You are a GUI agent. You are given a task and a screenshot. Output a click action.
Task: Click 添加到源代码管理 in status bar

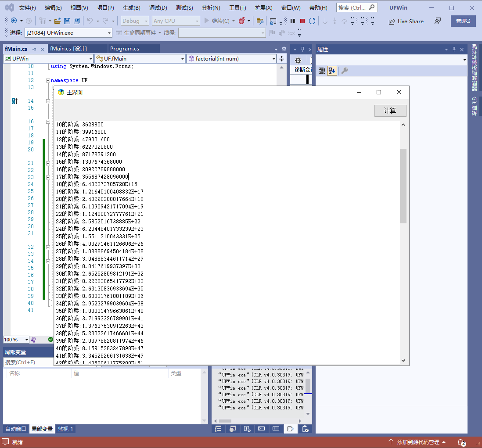click(418, 442)
